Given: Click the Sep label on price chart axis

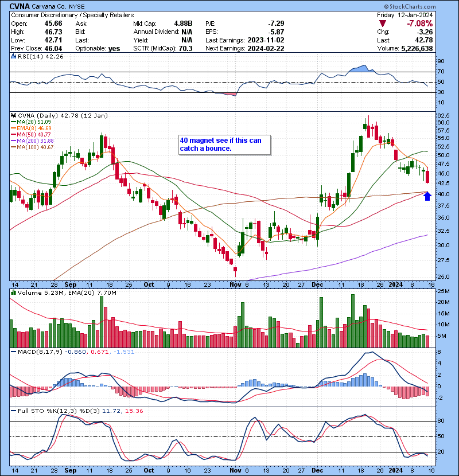Looking at the screenshot, I should (x=71, y=285).
